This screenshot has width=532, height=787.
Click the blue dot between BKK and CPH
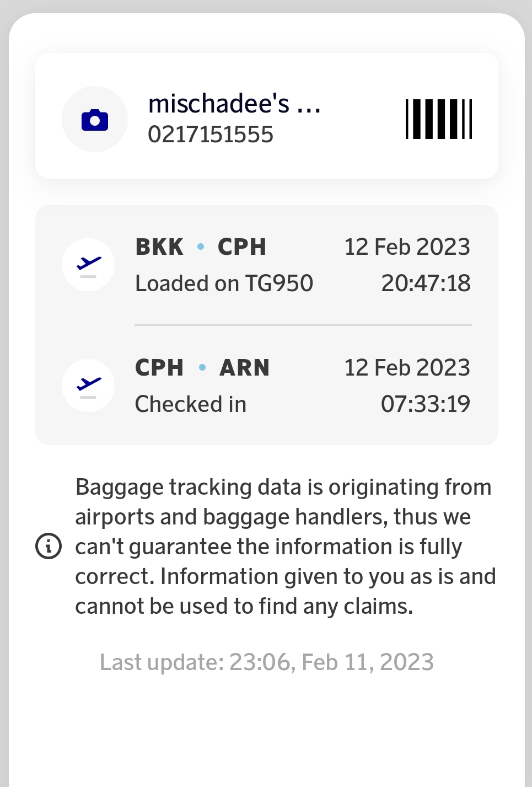[201, 247]
